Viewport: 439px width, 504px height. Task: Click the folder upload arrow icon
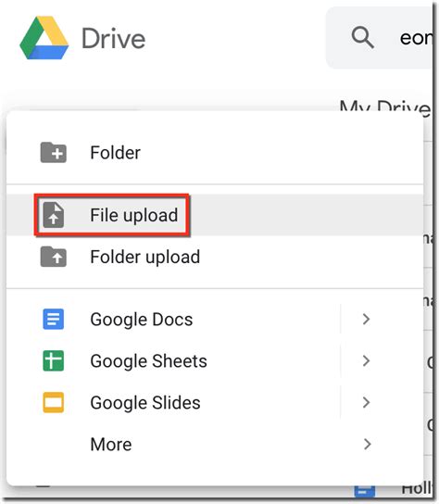click(x=54, y=257)
